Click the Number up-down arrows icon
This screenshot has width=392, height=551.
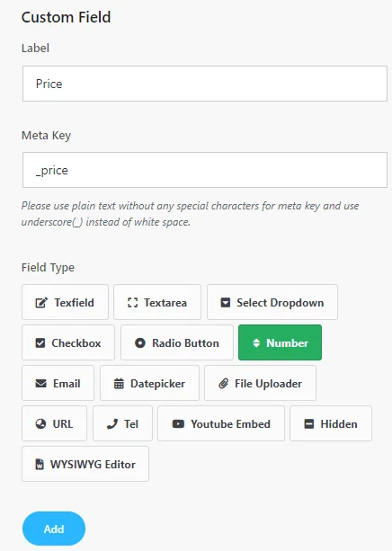256,343
